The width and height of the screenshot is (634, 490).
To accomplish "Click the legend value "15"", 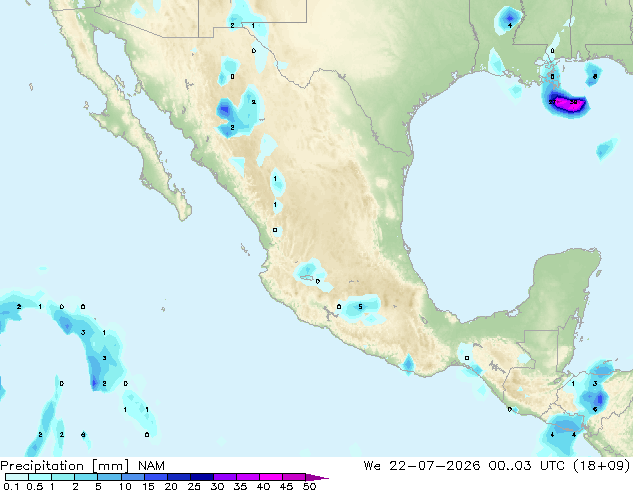I will tap(148, 486).
